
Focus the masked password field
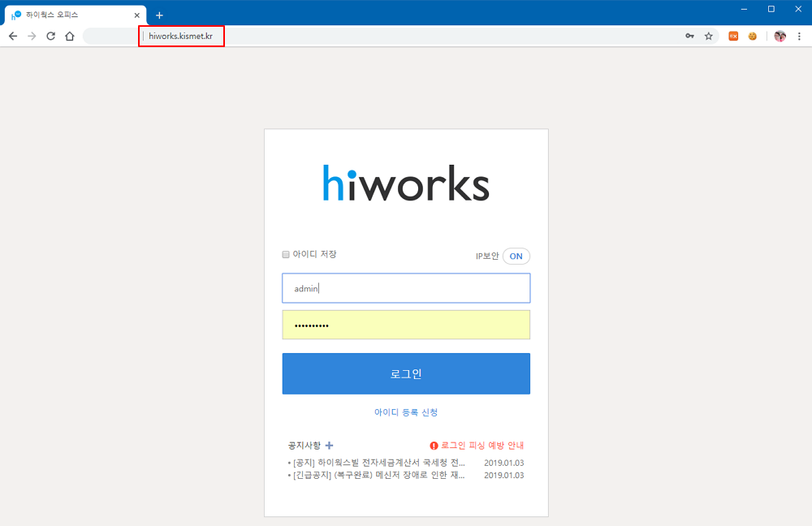point(406,325)
